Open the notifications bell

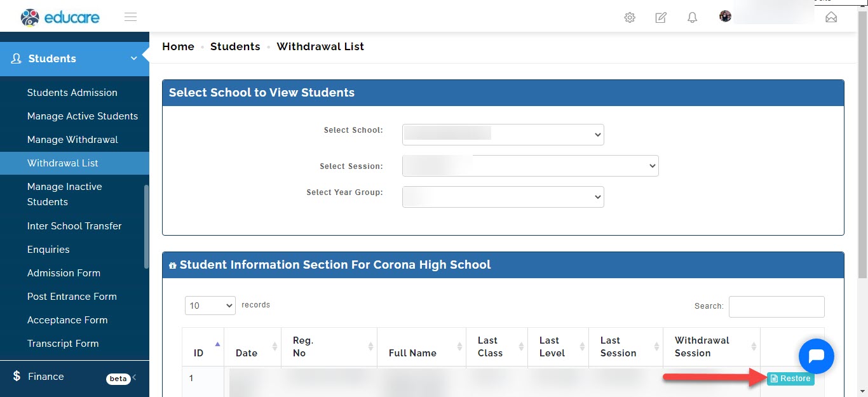click(693, 18)
